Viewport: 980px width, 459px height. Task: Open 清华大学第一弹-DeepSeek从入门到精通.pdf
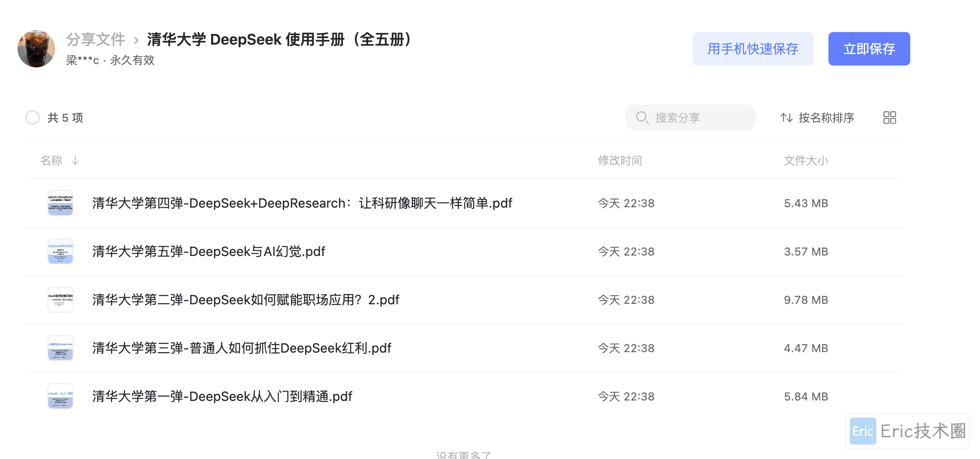click(x=222, y=396)
